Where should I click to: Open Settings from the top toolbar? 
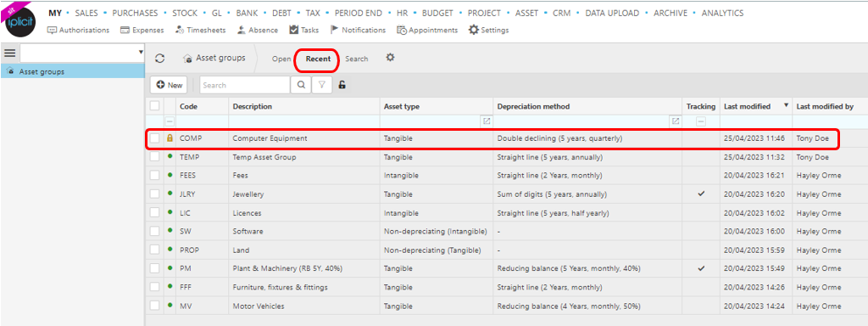point(489,30)
